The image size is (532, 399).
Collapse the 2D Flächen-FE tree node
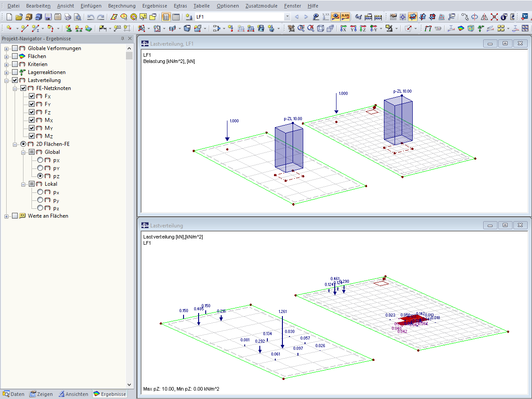(15, 144)
